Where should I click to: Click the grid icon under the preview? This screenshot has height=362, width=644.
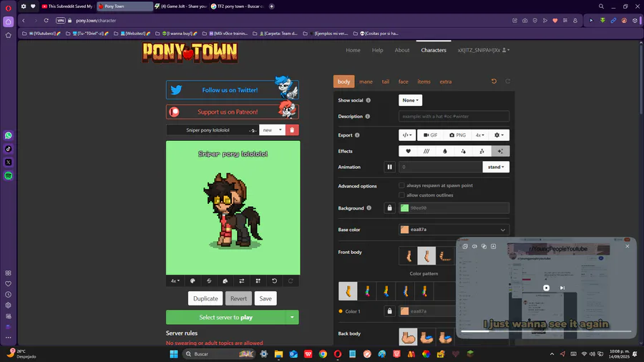coord(258,280)
